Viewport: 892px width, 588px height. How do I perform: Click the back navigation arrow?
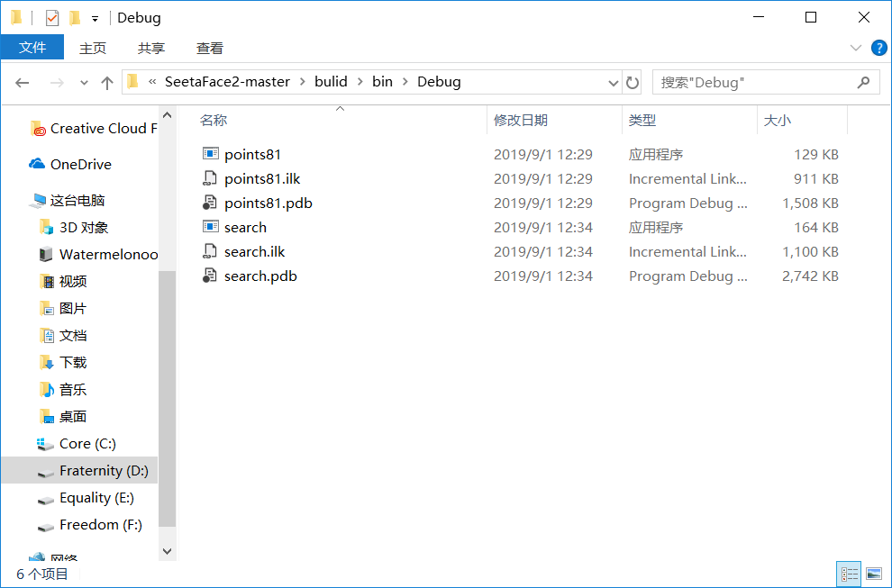(x=22, y=82)
